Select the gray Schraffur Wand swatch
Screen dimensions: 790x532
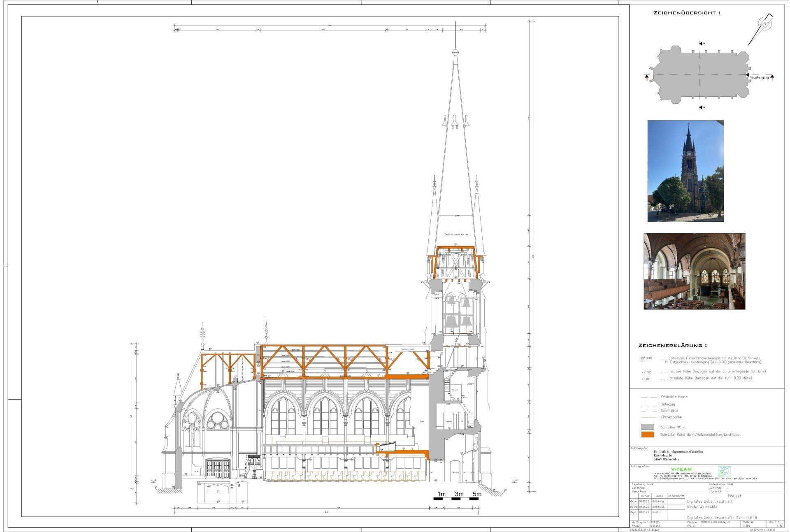[x=648, y=427]
